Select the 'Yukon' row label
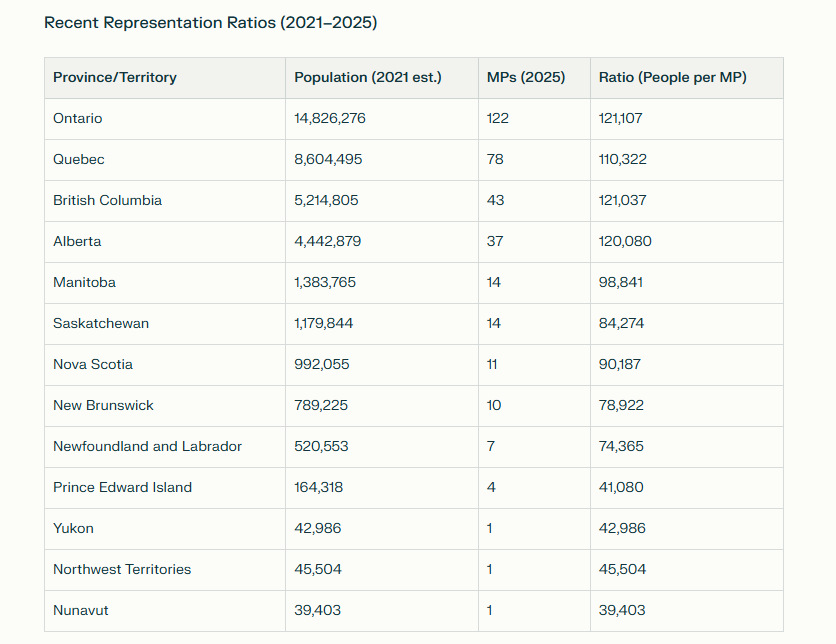The height and width of the screenshot is (644, 836). click(73, 529)
